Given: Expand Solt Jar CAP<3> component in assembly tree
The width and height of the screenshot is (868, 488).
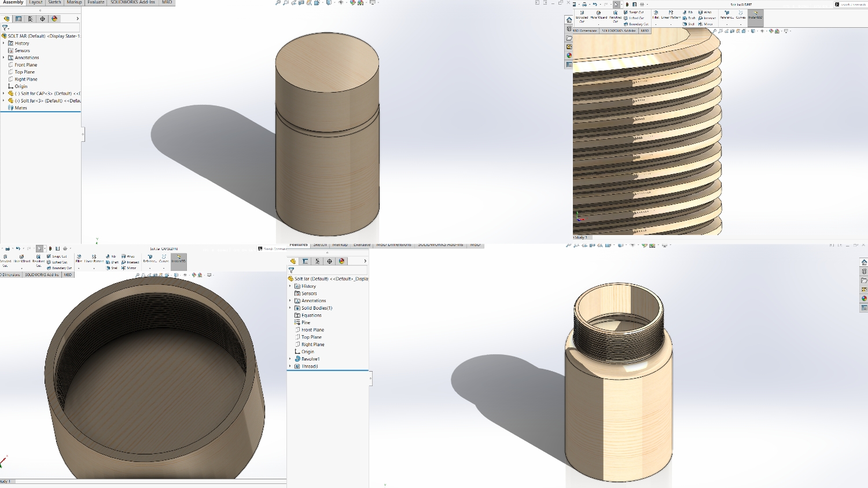Looking at the screenshot, I should pos(3,93).
